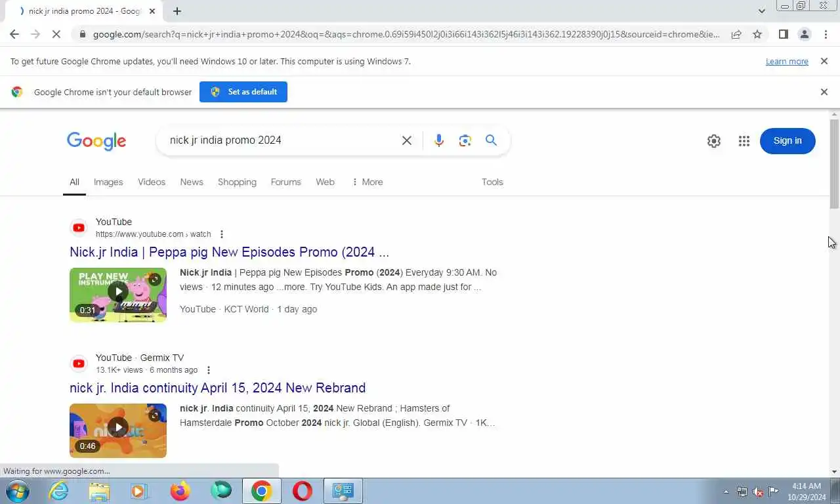Viewport: 840px width, 504px height.
Task: Expand the More search filters menu
Action: tap(367, 182)
